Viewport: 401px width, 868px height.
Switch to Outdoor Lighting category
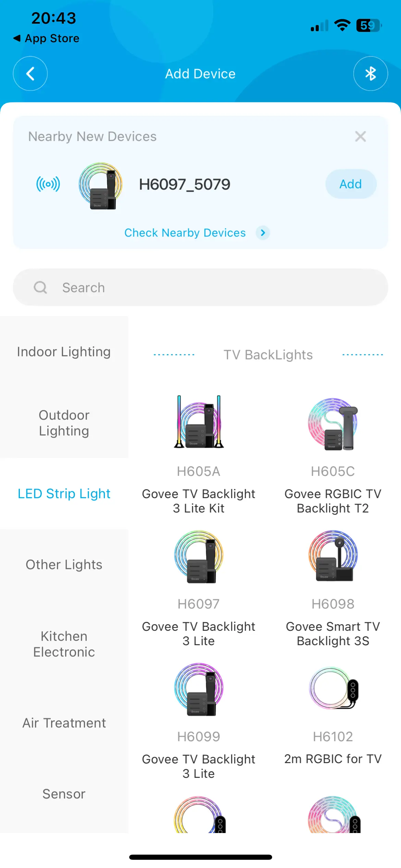(x=64, y=423)
